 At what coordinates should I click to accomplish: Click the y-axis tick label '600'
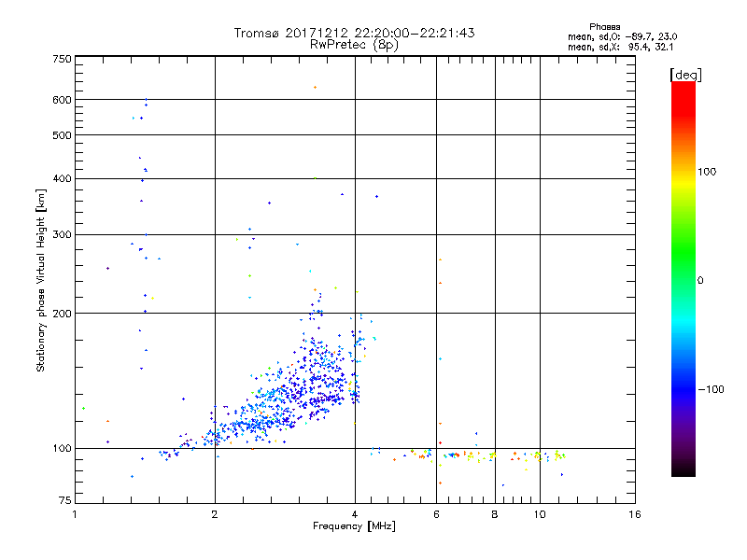click(x=62, y=100)
